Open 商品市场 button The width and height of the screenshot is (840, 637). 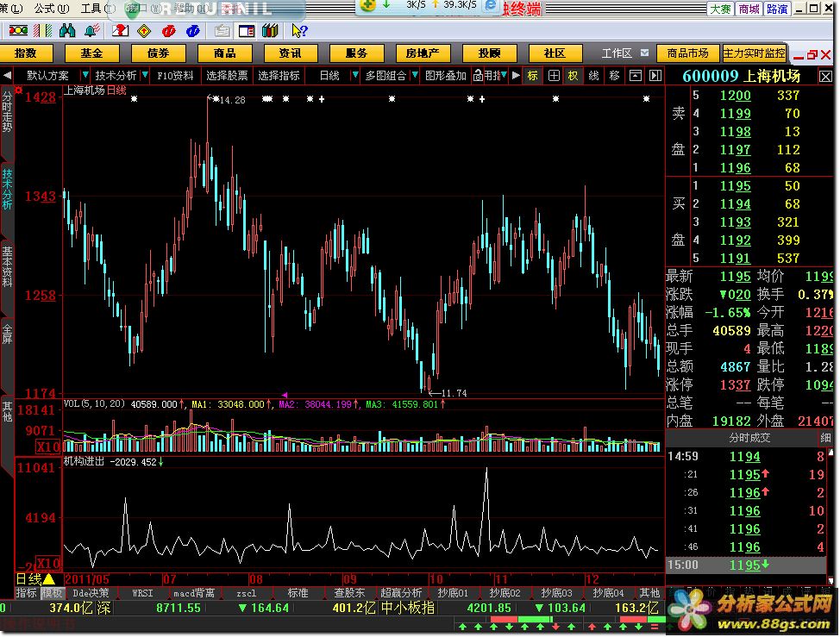pyautogui.click(x=688, y=53)
